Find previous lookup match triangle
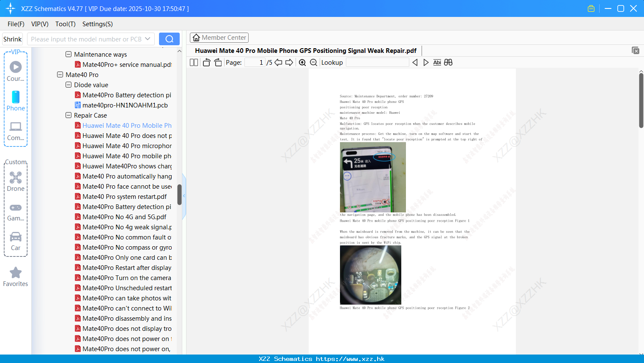This screenshot has height=363, width=644. (415, 63)
